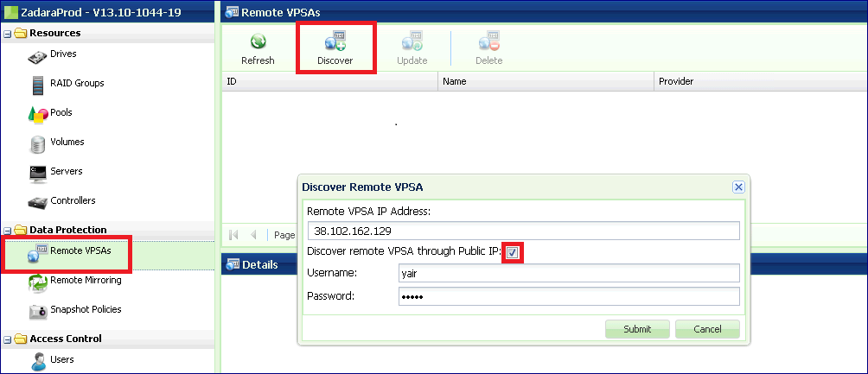
Task: Open the Pools shapes icon
Action: pyautogui.click(x=38, y=115)
